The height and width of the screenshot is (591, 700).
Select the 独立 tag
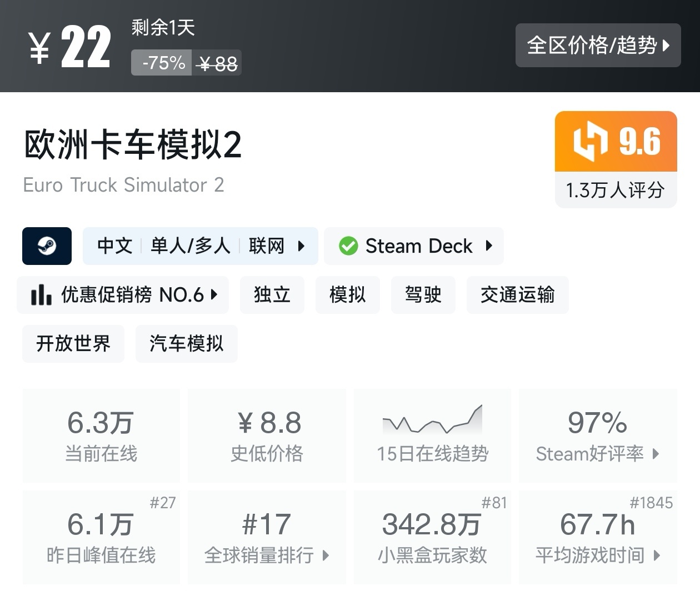pos(272,294)
